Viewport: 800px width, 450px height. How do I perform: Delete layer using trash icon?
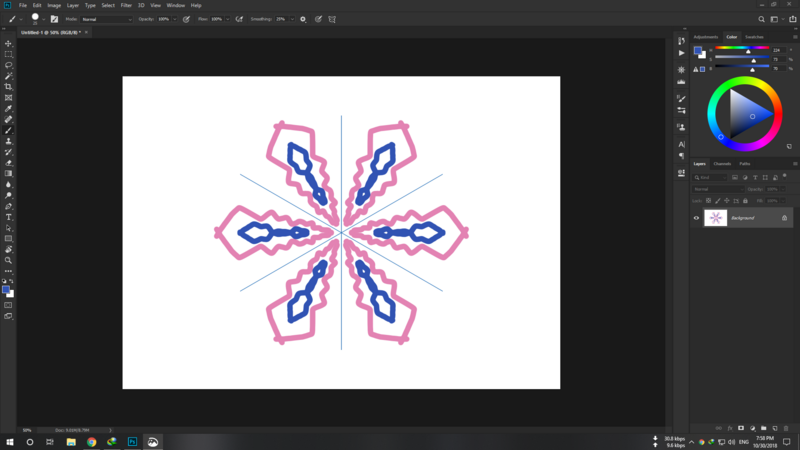tap(786, 428)
